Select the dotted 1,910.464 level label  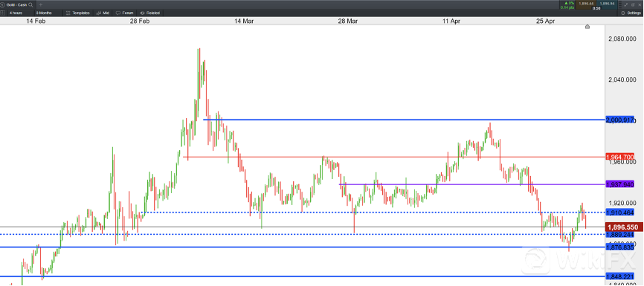click(619, 212)
